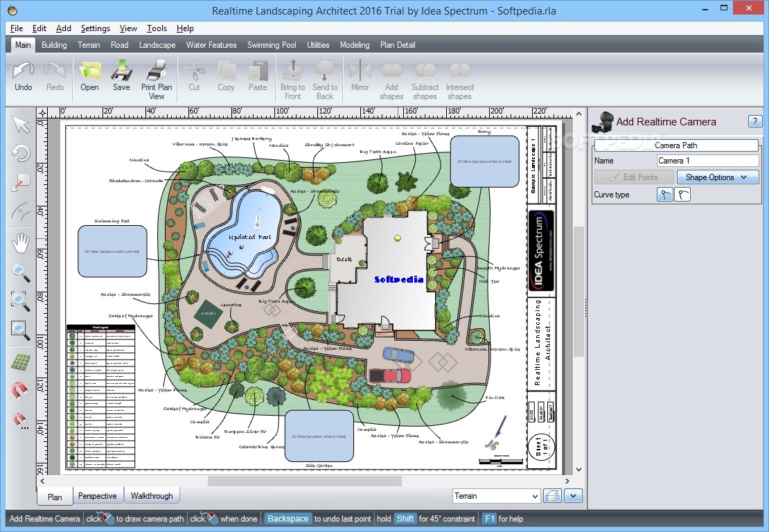Open the View menu
Screen dimensions: 769x532
[128, 28]
